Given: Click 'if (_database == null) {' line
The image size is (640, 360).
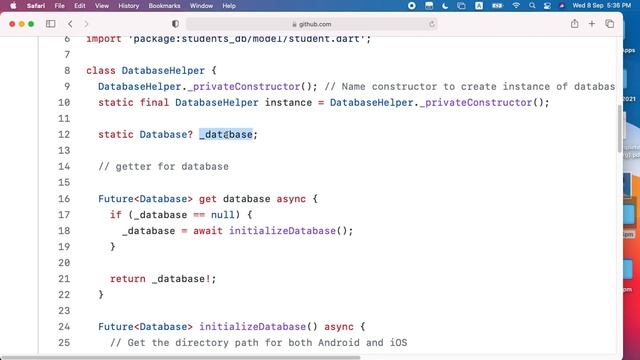Looking at the screenshot, I should coord(181,215).
